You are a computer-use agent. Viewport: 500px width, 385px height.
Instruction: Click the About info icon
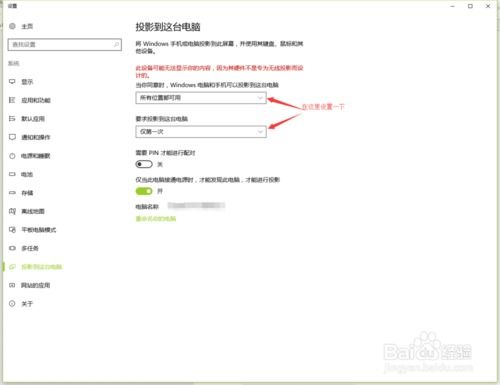pyautogui.click(x=12, y=303)
